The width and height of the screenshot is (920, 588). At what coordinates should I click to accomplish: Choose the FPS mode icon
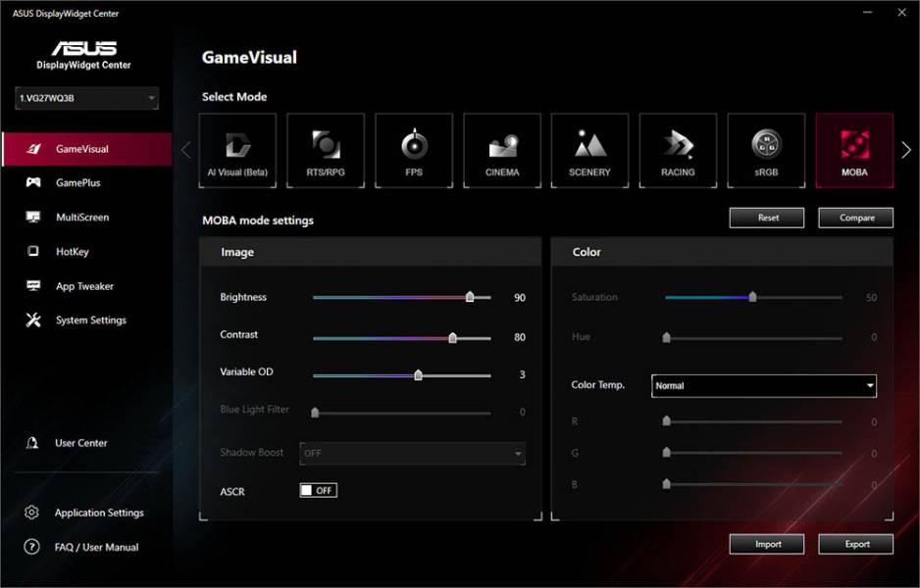(414, 151)
